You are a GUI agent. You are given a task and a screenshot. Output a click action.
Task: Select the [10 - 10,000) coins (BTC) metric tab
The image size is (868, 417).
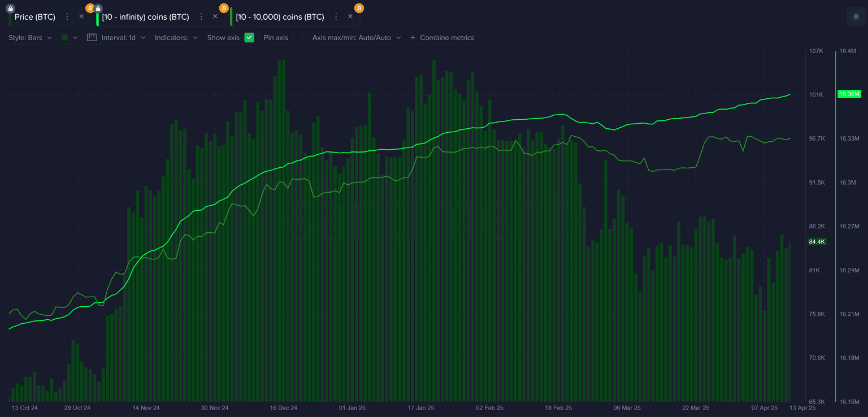pyautogui.click(x=280, y=17)
